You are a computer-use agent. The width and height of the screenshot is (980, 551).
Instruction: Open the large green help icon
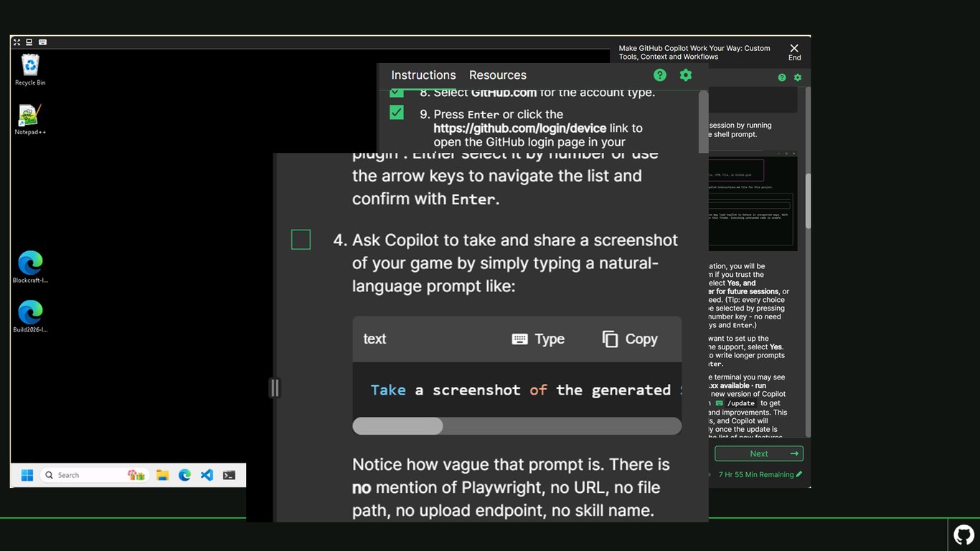click(x=660, y=75)
